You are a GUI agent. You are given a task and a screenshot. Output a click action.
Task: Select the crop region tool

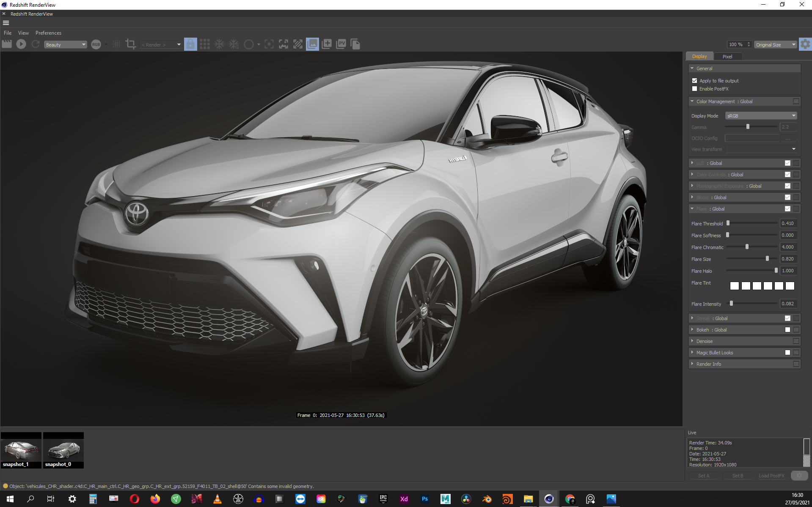tap(131, 44)
